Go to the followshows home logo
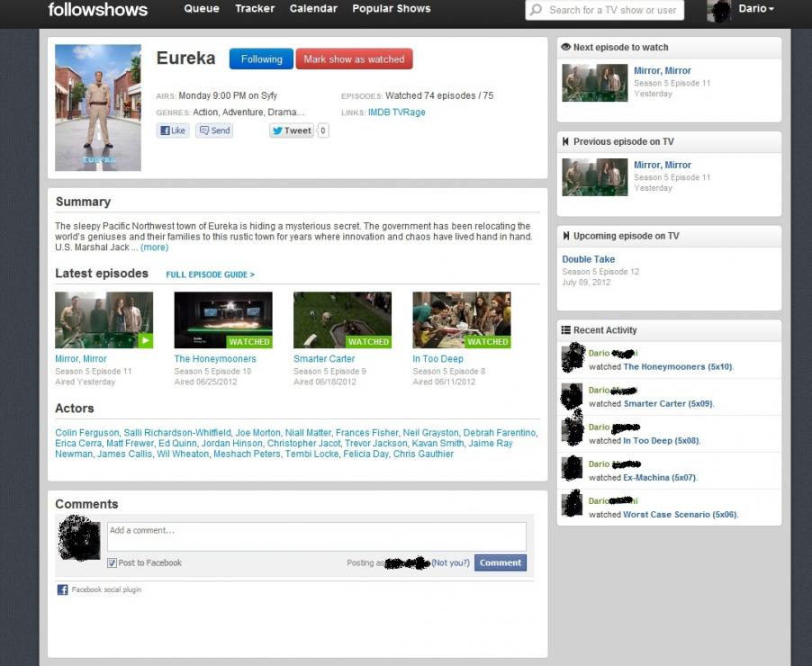812x666 pixels. (x=98, y=9)
